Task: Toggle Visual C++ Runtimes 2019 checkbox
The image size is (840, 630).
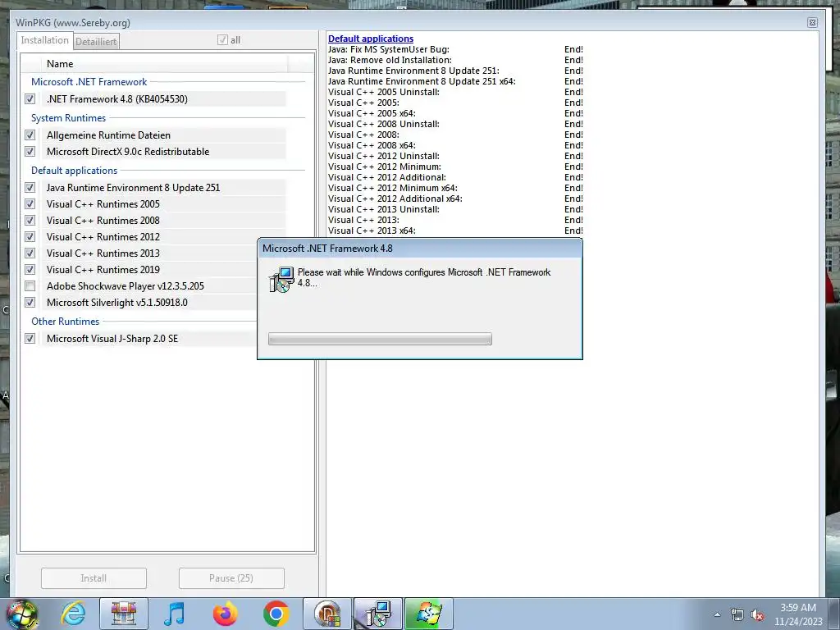Action: [30, 269]
